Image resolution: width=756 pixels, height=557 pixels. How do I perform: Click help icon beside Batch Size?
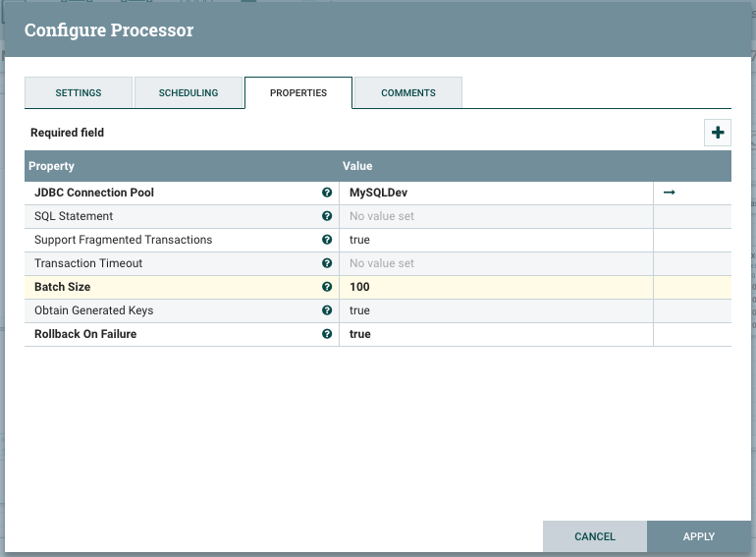[x=327, y=287]
